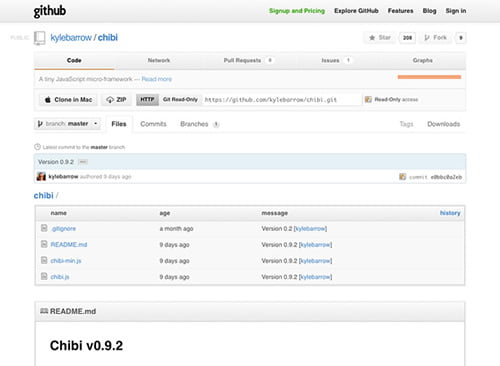Open kylebarrow link in chibi-min.js row
Screen dimensions: 500x366
pos(315,261)
